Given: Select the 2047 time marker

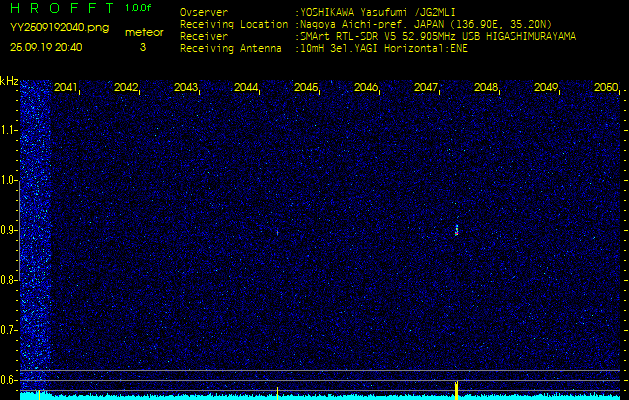Looking at the screenshot, I should pyautogui.click(x=426, y=88).
